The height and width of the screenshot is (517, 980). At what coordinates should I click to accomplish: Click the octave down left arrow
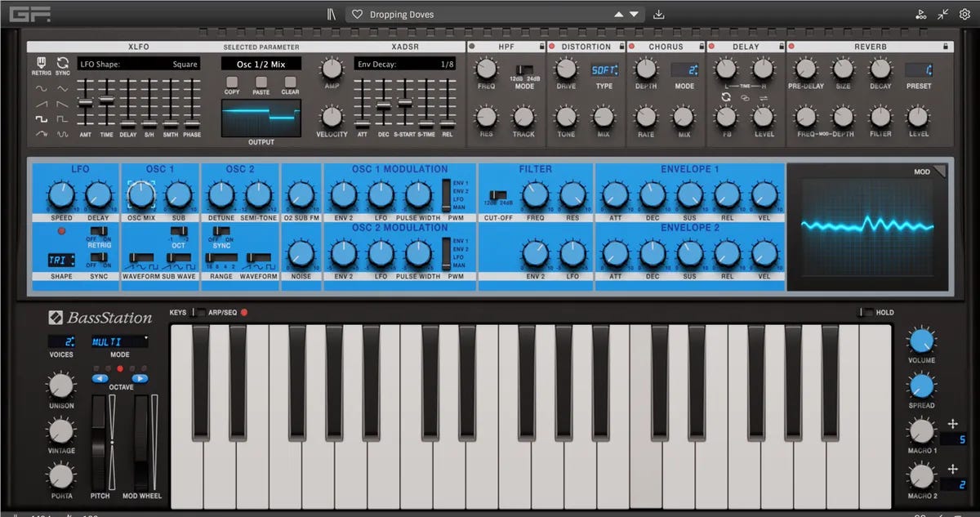pyautogui.click(x=100, y=379)
